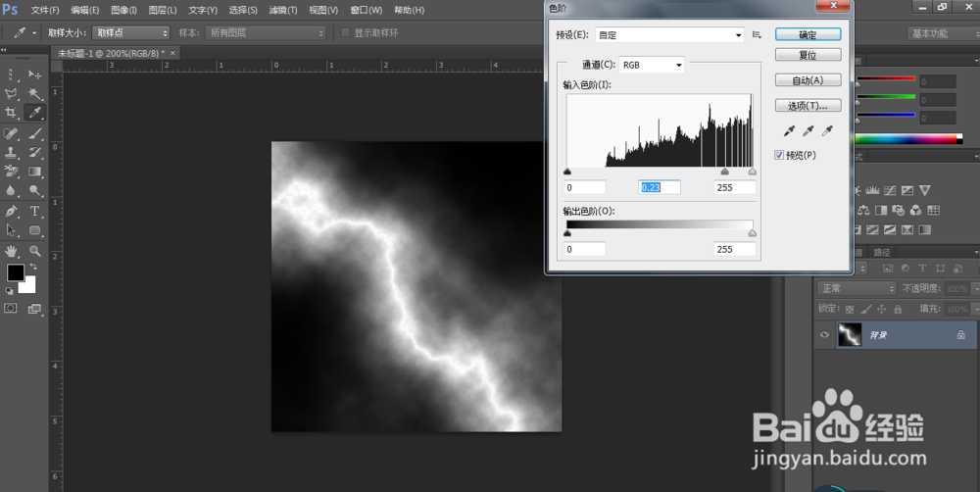Pick the white point eyedropper in Levels

tap(827, 130)
